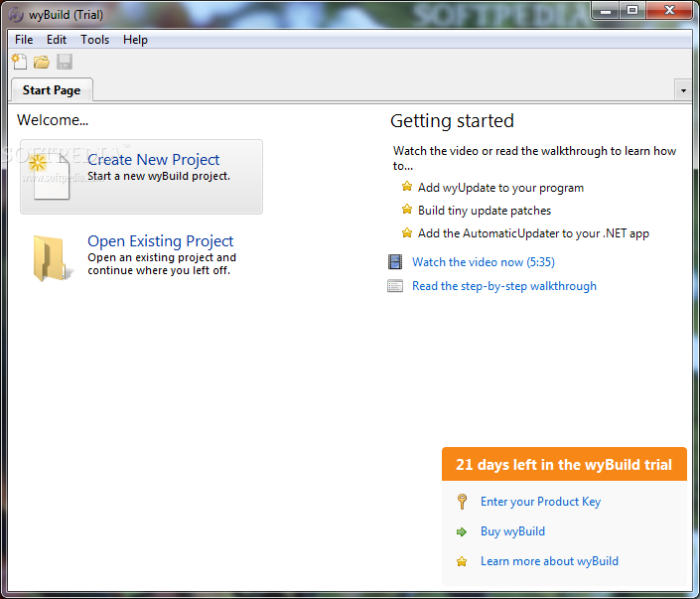Click the document icon next to the walkthrough link
700x599 pixels.
click(395, 286)
